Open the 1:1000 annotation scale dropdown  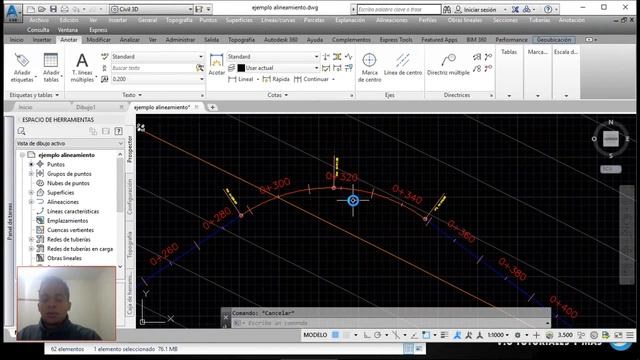coord(498,335)
